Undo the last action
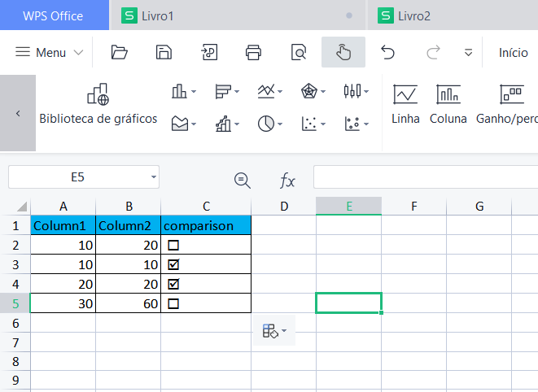This screenshot has height=392, width=538. (x=387, y=53)
